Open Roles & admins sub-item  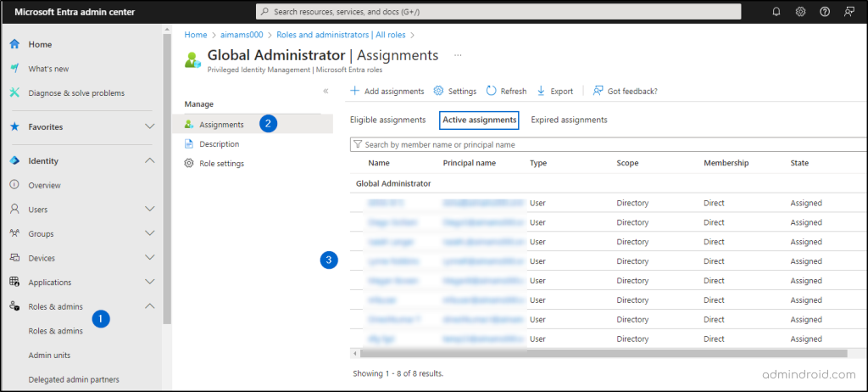55,331
